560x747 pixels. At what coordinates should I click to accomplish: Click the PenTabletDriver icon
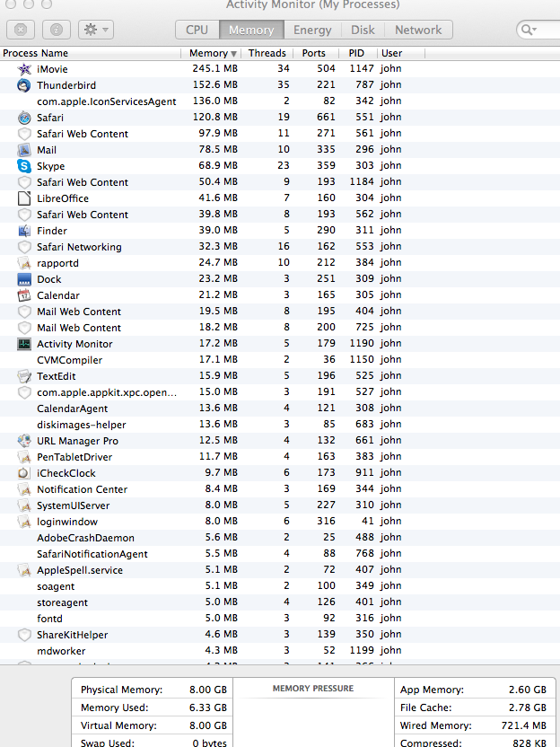[24, 457]
